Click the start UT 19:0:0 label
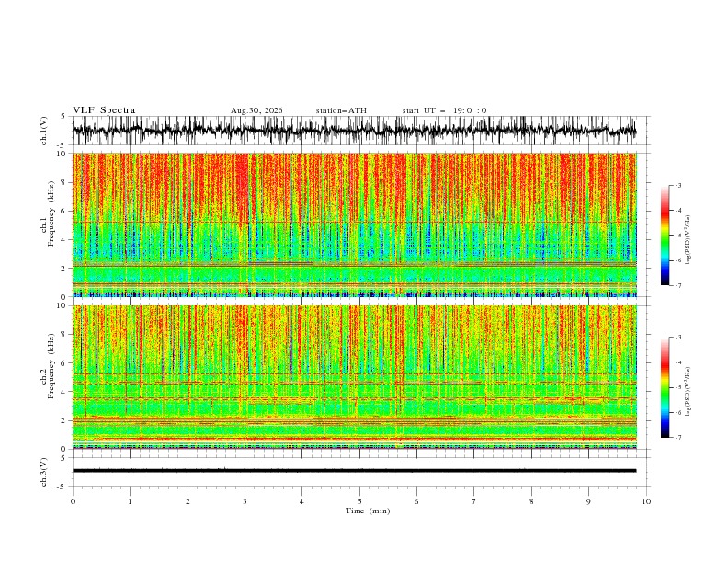The width and height of the screenshot is (728, 563). coord(444,110)
